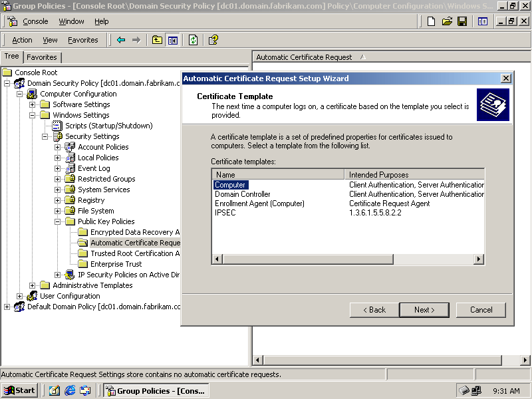Select Trusted Root Certification tree item
Image resolution: width=532 pixels, height=399 pixels.
tap(135, 253)
